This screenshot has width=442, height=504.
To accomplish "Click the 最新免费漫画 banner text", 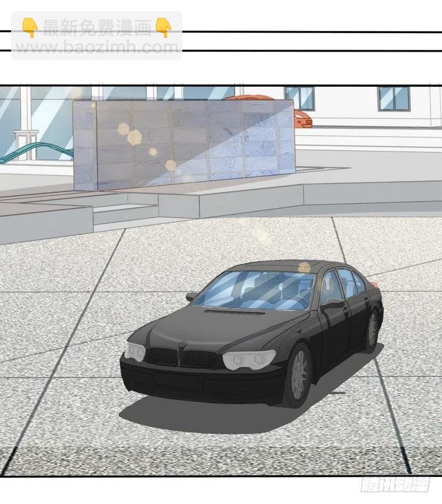I will coord(96,27).
